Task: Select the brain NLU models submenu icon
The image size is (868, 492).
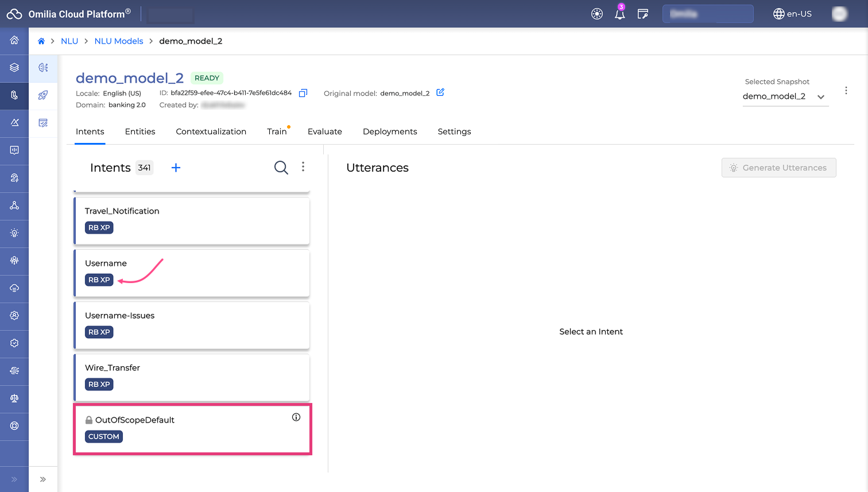Action: (x=43, y=68)
